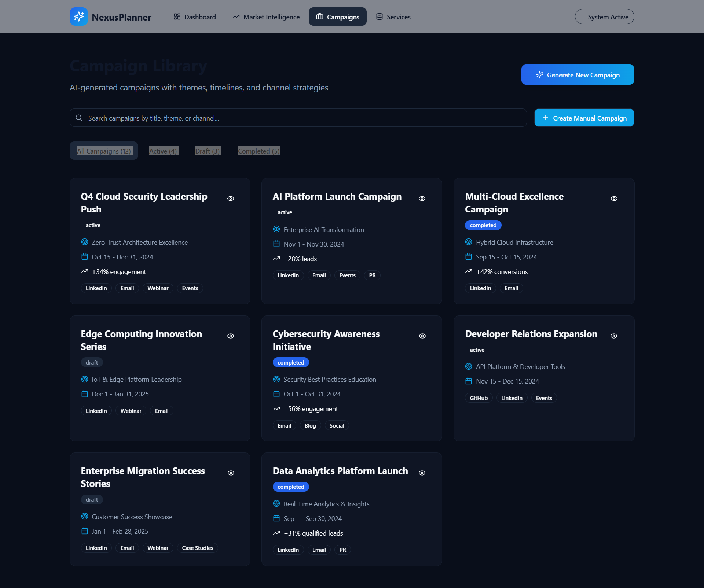Switch to Completed (5) filter tab
Image resolution: width=704 pixels, height=588 pixels.
258,151
